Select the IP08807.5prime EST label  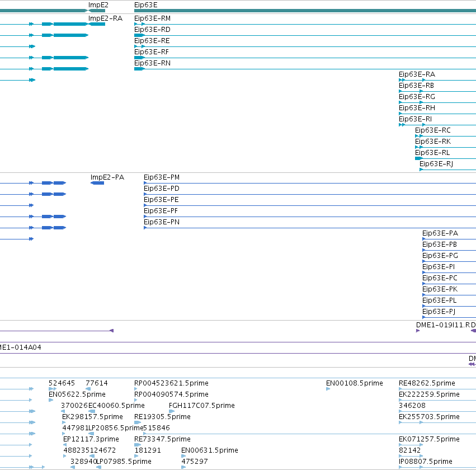coord(426,462)
